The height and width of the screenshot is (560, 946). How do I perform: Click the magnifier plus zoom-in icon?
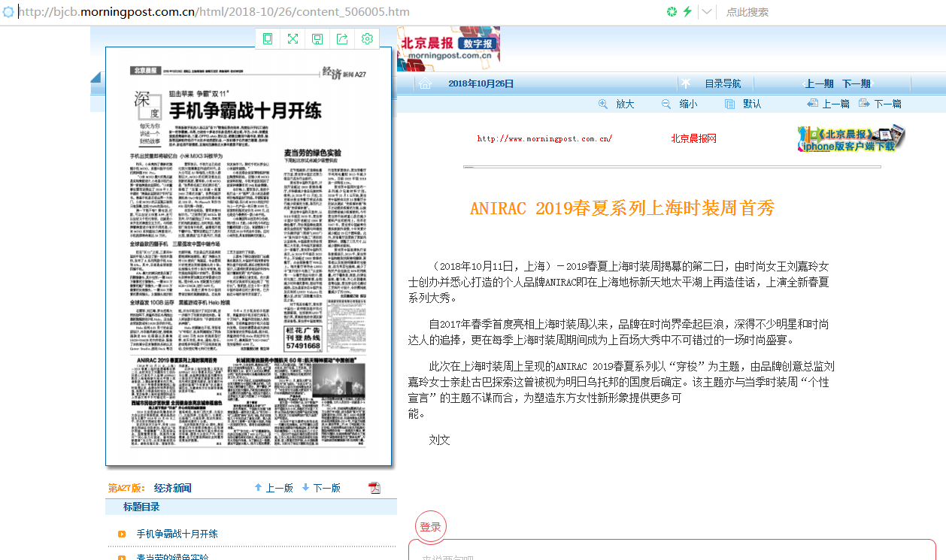(x=603, y=104)
